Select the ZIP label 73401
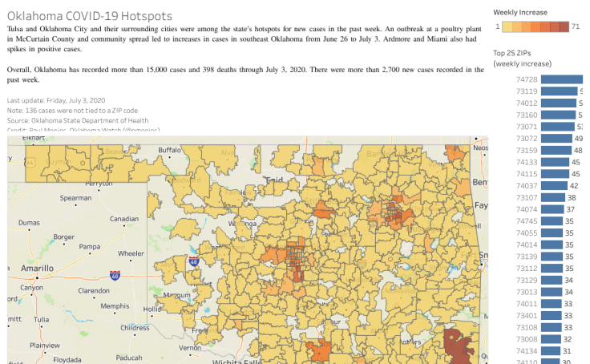 (x=527, y=315)
